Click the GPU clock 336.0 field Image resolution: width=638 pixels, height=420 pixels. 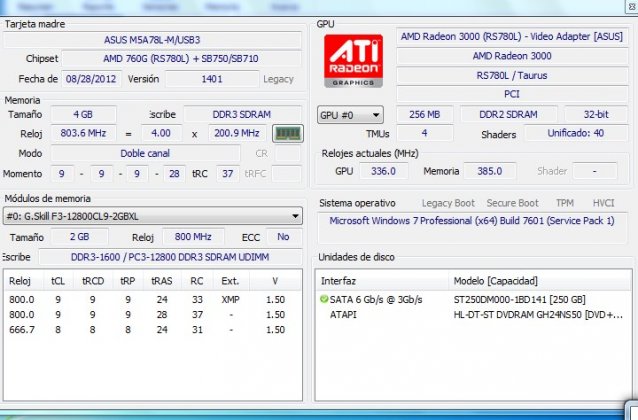click(383, 171)
